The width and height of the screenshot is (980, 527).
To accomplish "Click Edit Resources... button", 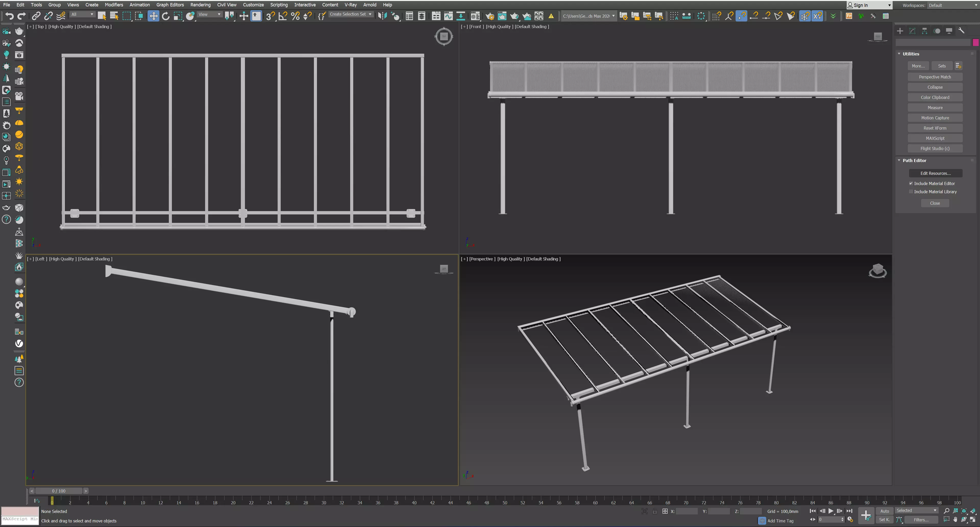I will tap(935, 173).
